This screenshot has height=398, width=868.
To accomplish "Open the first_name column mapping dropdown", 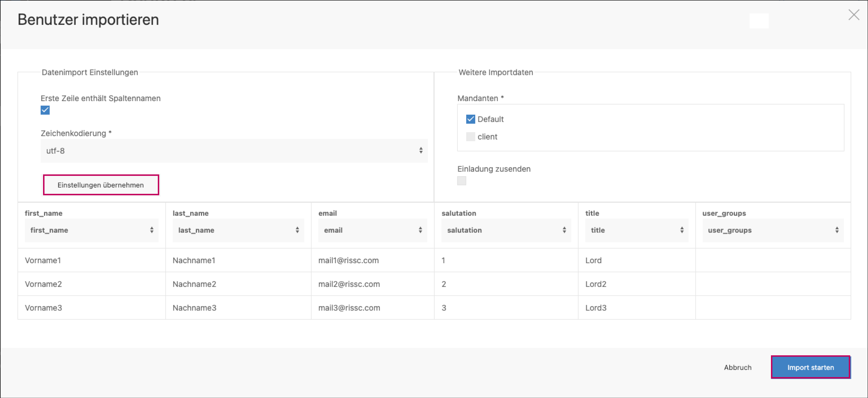I will pyautogui.click(x=91, y=230).
